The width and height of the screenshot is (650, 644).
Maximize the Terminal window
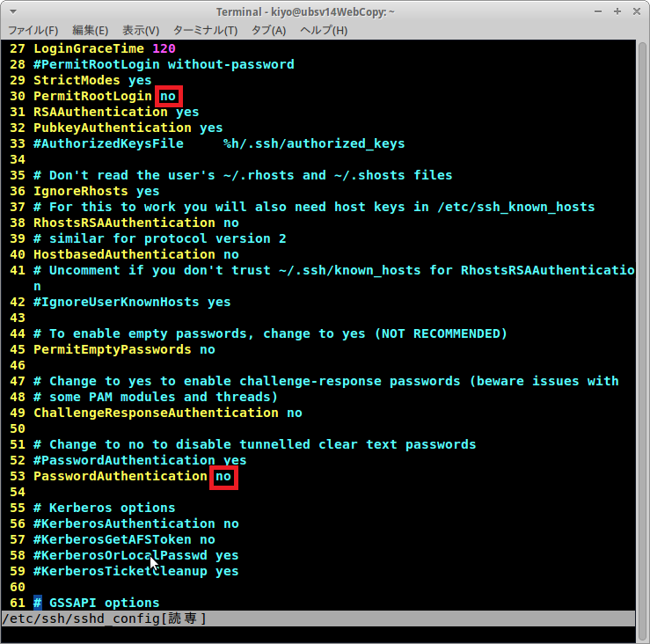pyautogui.click(x=617, y=11)
